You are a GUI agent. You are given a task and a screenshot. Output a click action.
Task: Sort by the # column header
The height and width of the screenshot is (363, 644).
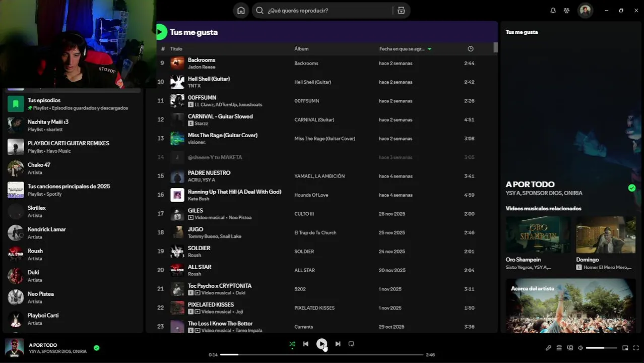coord(163,49)
